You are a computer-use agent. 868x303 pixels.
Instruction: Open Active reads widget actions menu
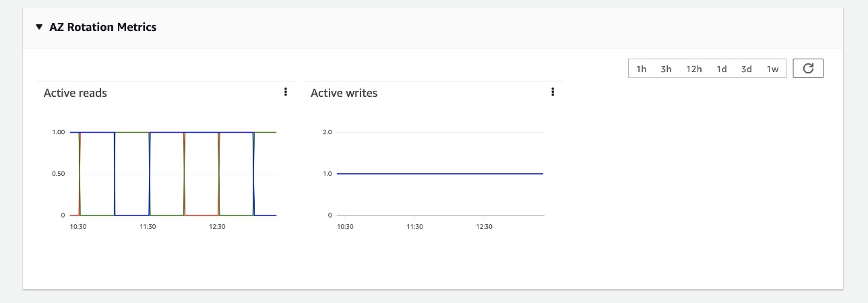tap(286, 92)
